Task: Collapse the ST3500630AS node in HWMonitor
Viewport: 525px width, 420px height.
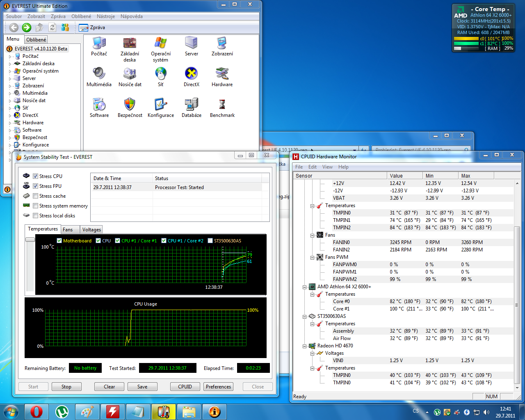Action: pos(304,317)
